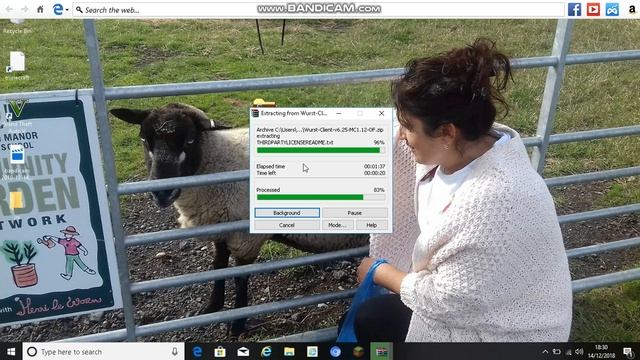The height and width of the screenshot is (360, 640).
Task: Click the volume speaker icon
Action: [579, 351]
